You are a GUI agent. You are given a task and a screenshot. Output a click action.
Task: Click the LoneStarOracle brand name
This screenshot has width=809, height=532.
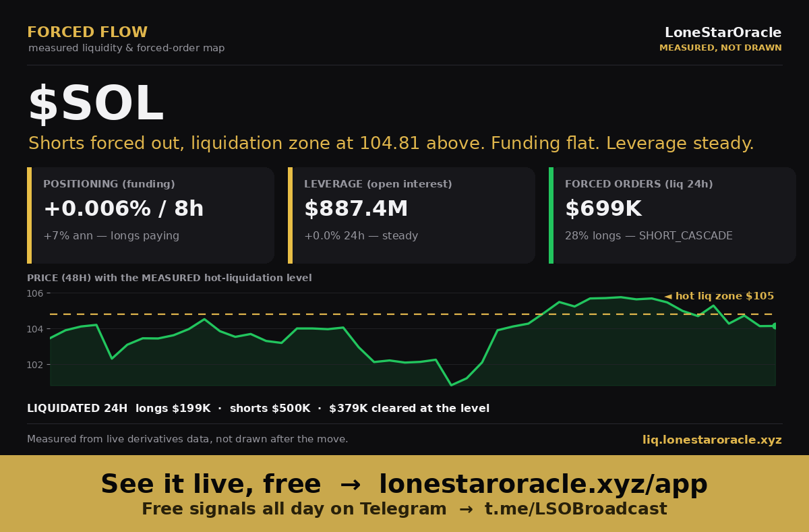723,32
